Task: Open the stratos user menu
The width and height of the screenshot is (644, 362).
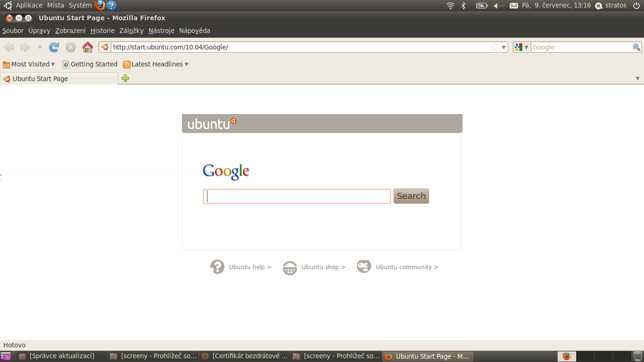Action: pyautogui.click(x=611, y=5)
